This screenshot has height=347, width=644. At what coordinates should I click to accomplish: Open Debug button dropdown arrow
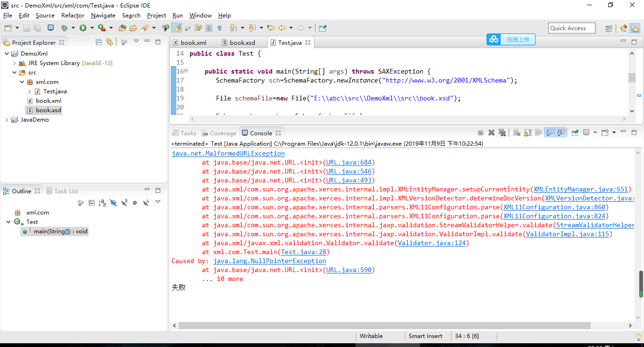[73, 28]
